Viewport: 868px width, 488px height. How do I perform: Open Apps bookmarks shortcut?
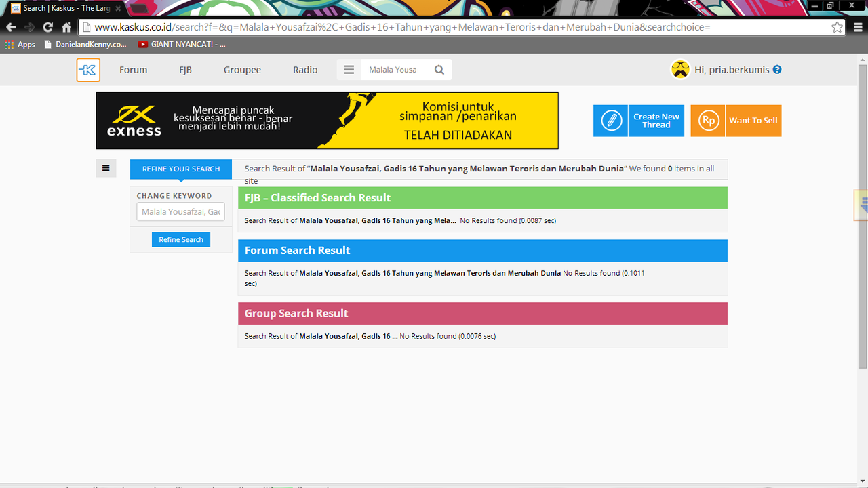20,45
